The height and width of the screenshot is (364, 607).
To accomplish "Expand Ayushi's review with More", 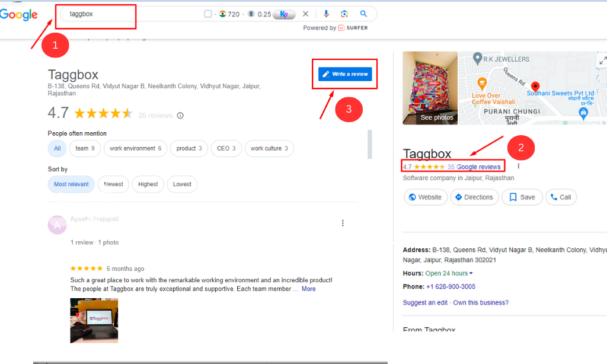I will (x=308, y=289).
